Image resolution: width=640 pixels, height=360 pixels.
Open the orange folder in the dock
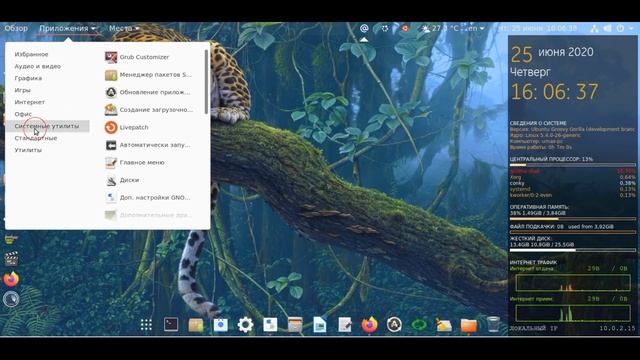[469, 325]
